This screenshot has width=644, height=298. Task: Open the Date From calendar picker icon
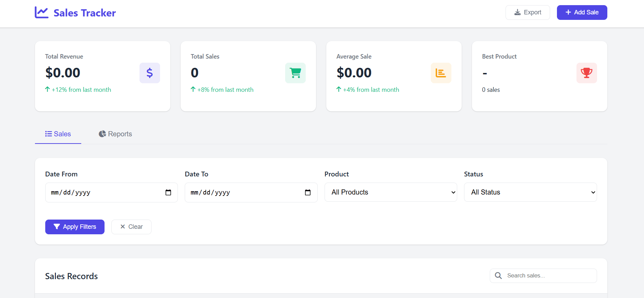(x=168, y=193)
